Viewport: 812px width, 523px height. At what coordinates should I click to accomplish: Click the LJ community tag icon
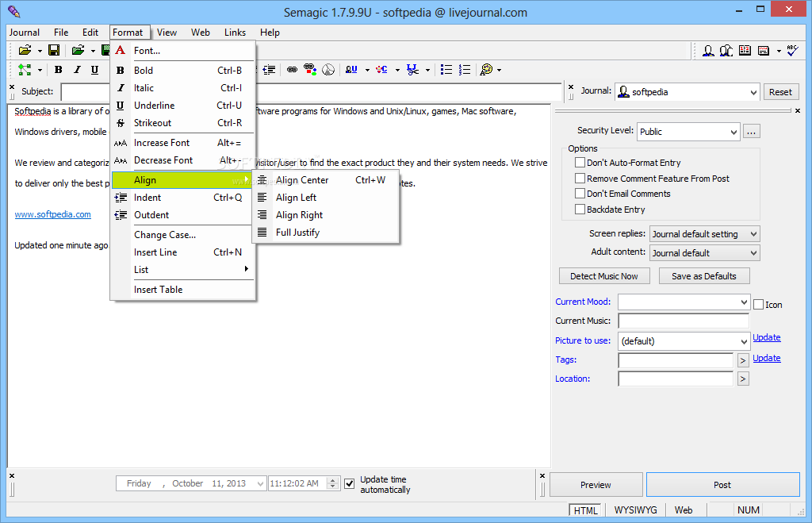point(381,70)
